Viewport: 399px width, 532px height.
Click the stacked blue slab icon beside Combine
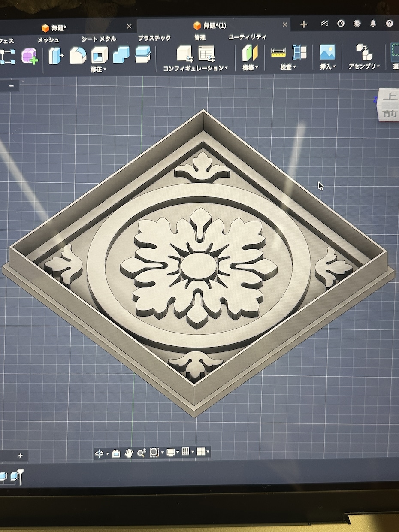[x=142, y=55]
